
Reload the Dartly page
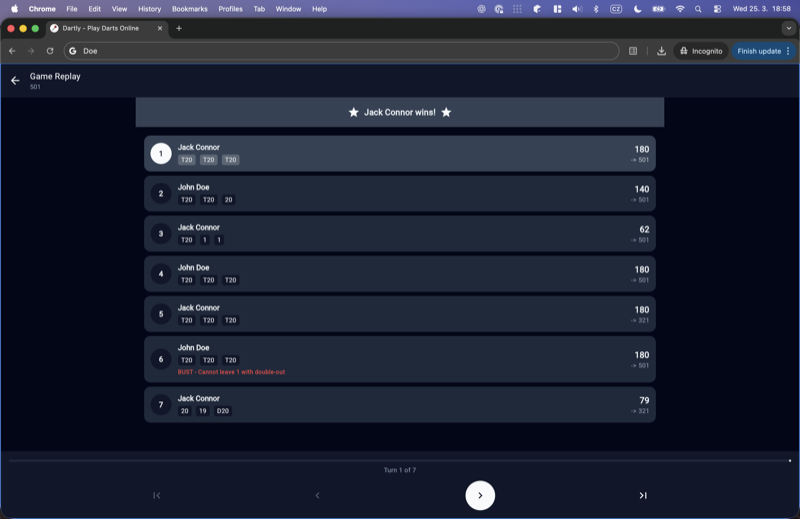(x=50, y=51)
